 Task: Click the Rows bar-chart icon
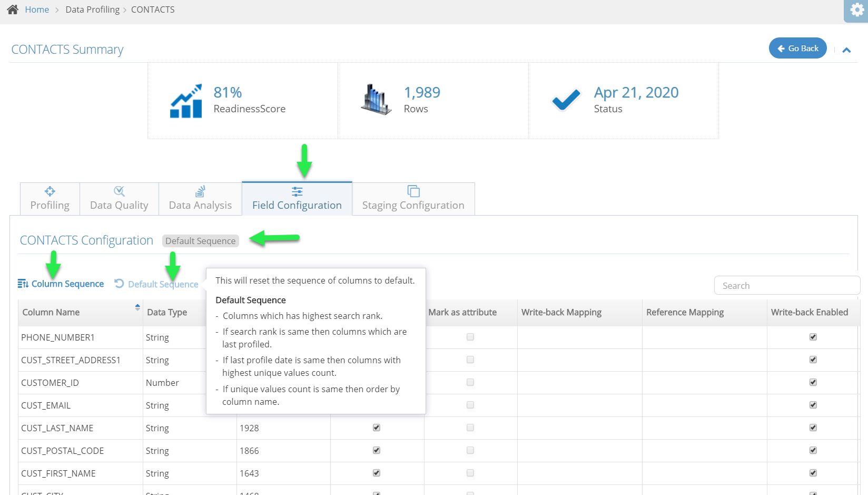[x=376, y=99]
